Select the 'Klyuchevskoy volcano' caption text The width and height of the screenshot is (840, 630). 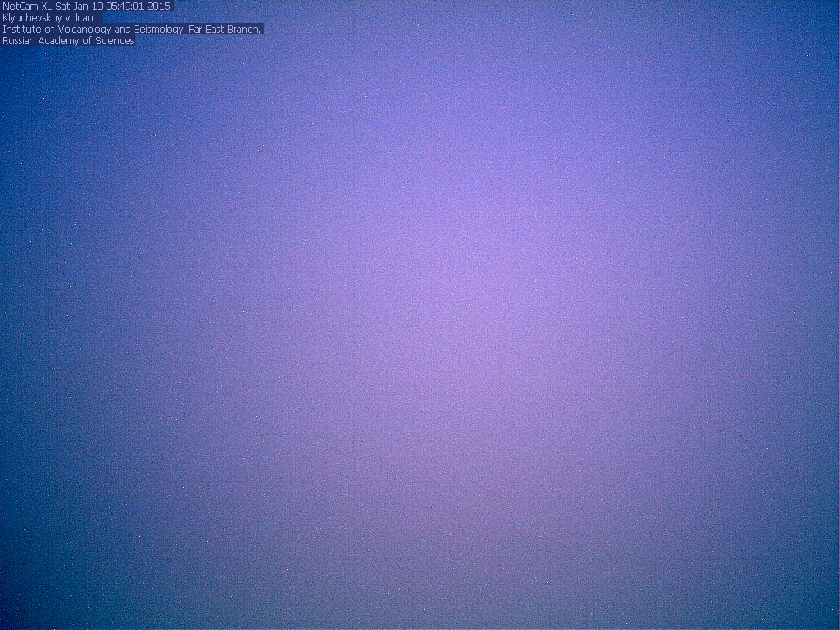coord(51,18)
